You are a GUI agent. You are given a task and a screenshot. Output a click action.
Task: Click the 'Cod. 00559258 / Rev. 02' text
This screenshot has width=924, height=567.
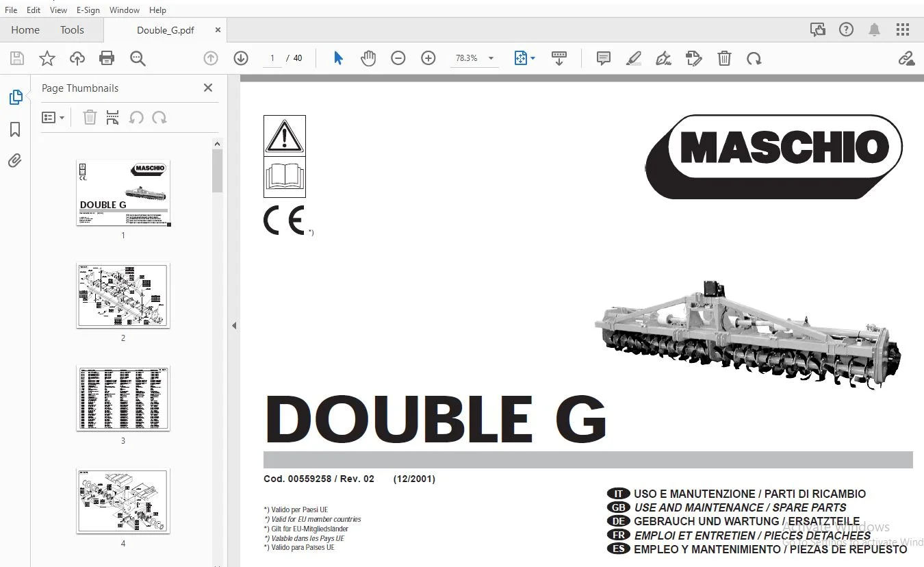click(x=319, y=479)
